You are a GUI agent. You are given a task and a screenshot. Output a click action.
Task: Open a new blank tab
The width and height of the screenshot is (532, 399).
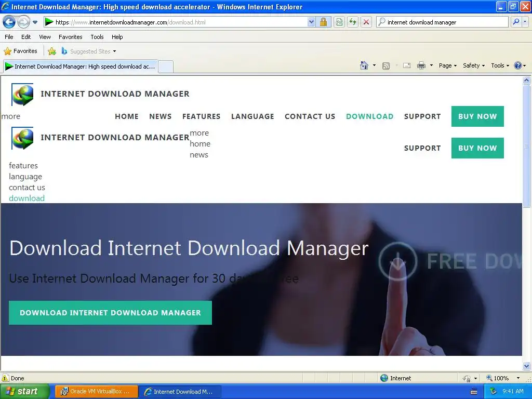(166, 66)
